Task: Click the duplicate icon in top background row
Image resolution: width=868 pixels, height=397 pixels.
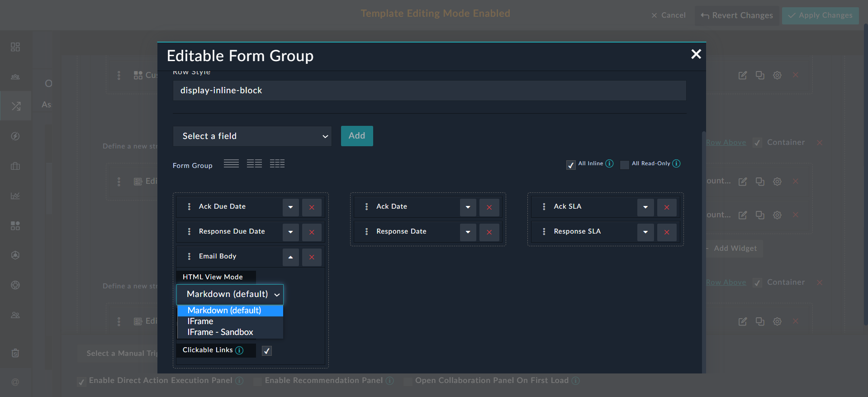Action: 760,75
